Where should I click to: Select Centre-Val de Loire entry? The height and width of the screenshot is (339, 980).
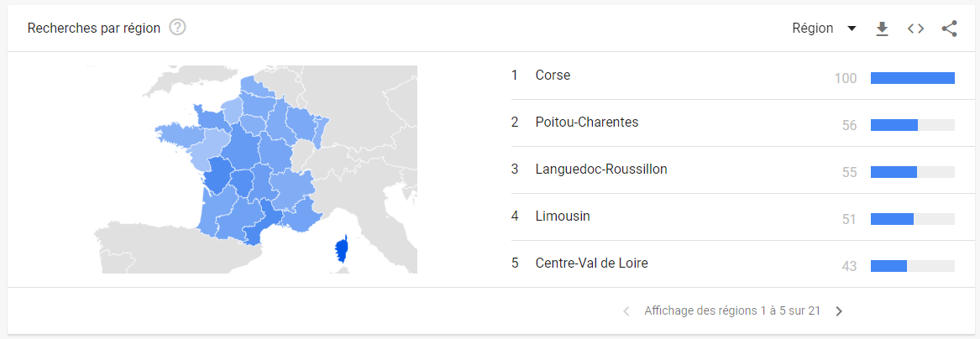tap(591, 263)
